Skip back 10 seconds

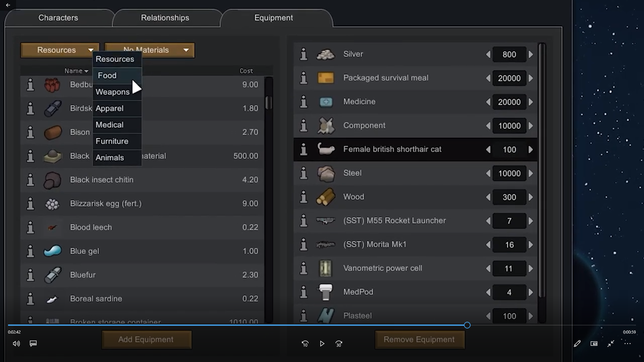pyautogui.click(x=305, y=344)
